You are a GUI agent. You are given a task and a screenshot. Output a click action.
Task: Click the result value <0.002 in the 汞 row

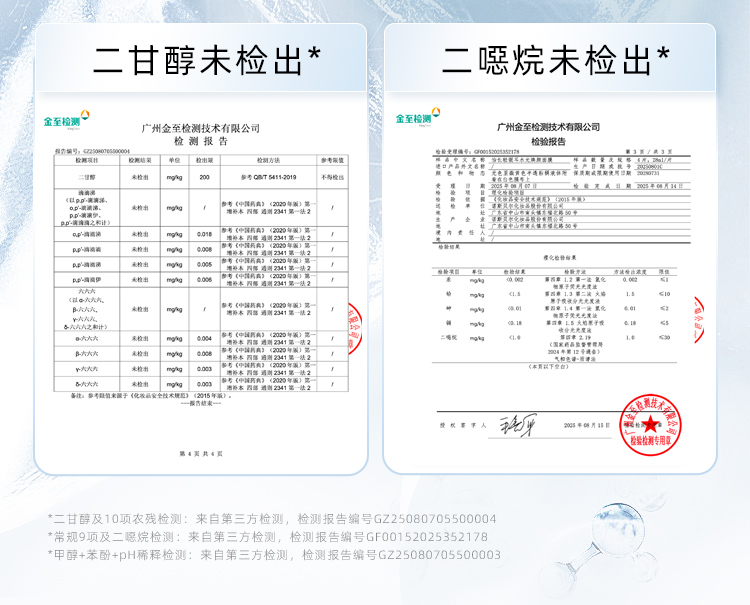tap(515, 279)
